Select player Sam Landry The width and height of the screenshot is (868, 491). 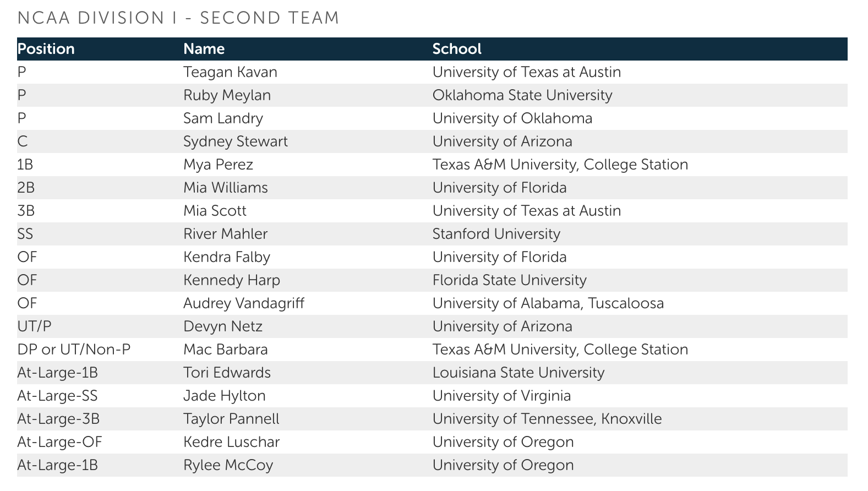[x=223, y=118]
